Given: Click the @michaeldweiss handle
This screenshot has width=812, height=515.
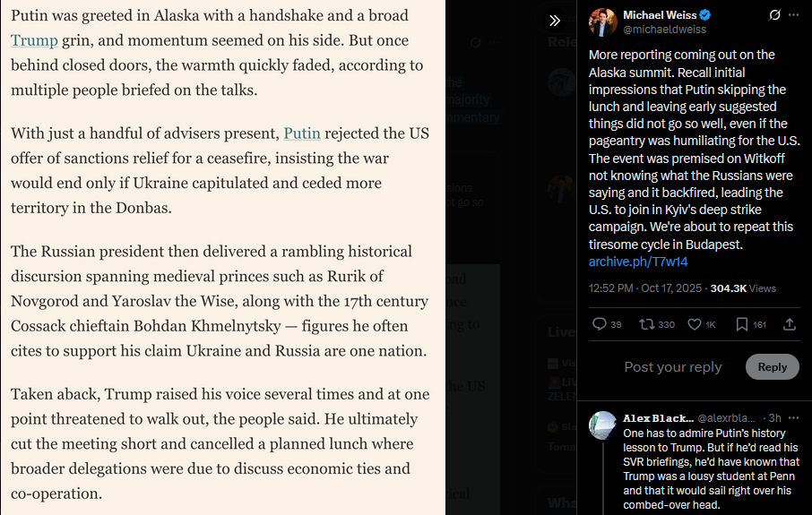Looking at the screenshot, I should pyautogui.click(x=664, y=30).
